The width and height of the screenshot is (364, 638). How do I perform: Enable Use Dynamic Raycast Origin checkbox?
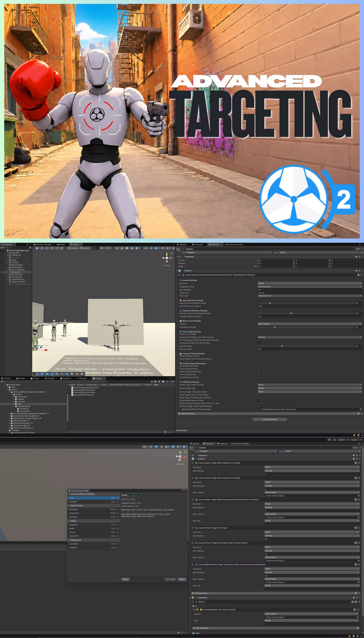258,400
